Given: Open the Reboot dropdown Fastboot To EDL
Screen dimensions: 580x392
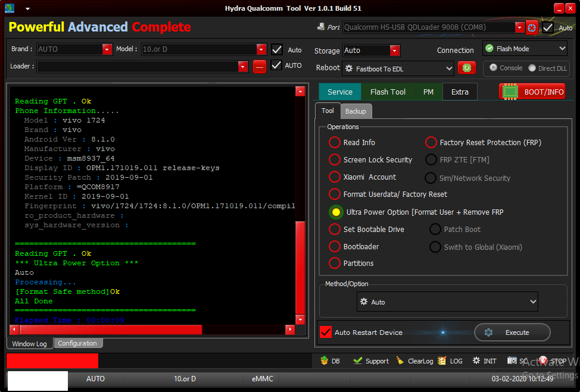Looking at the screenshot, I should coord(398,69).
